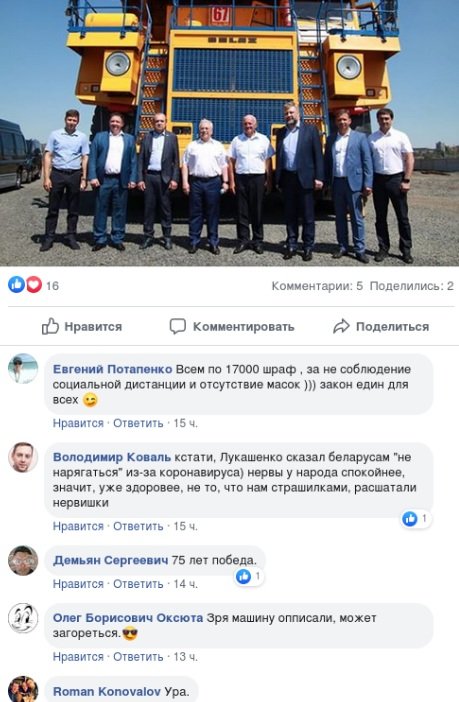Open Олег Борисович Оксюта's cartoon avatar
459x702 pixels.
[23, 618]
